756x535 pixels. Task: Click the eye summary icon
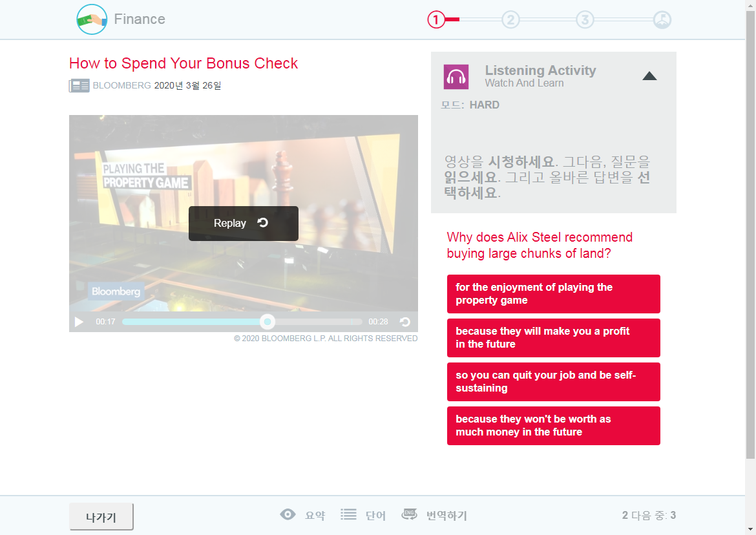tap(288, 514)
